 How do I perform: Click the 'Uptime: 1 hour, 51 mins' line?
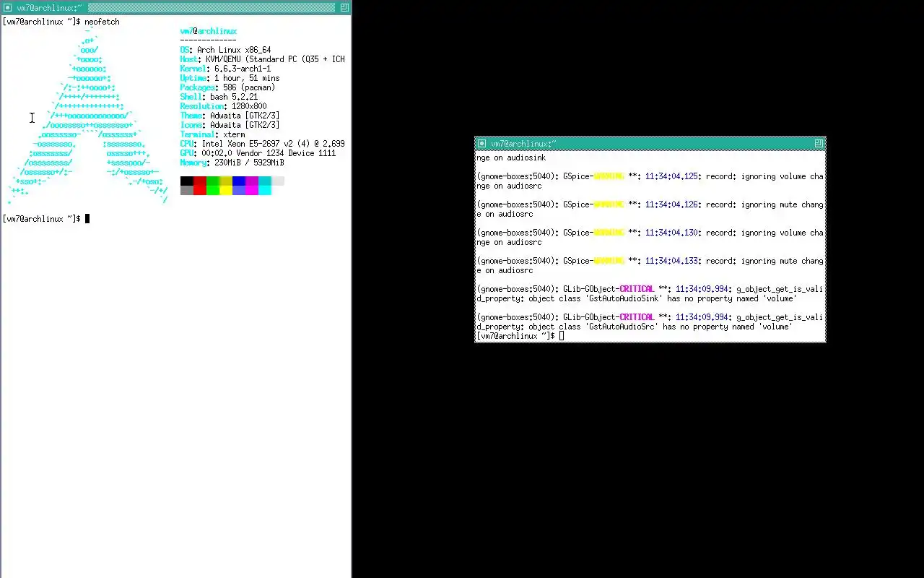[230, 78]
